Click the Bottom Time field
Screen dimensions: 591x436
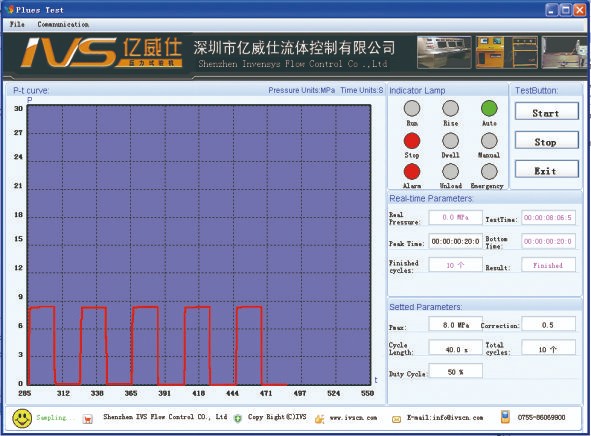(548, 241)
